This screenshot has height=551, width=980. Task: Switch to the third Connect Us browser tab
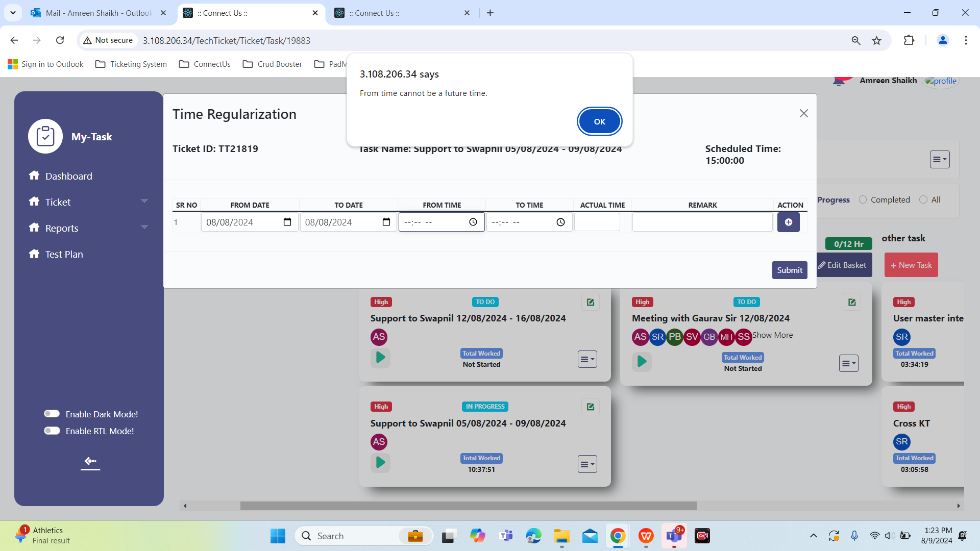point(403,13)
